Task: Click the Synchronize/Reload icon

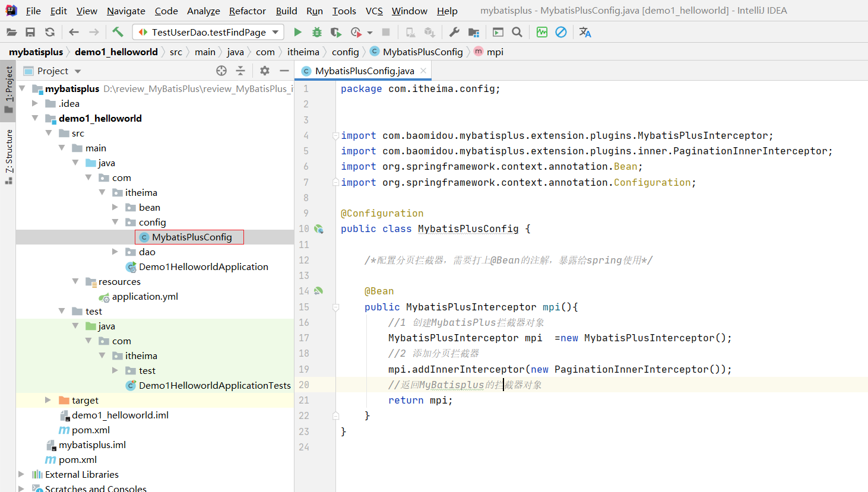Action: tap(50, 32)
